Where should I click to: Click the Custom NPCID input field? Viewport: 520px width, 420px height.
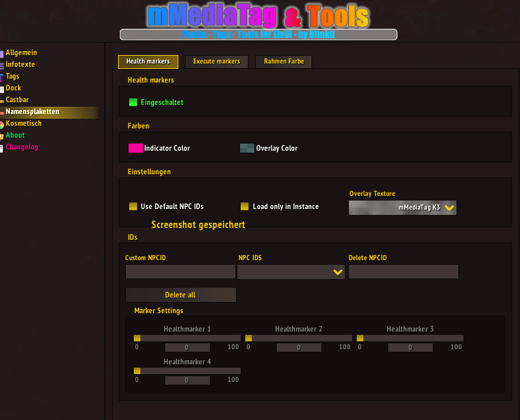point(180,272)
